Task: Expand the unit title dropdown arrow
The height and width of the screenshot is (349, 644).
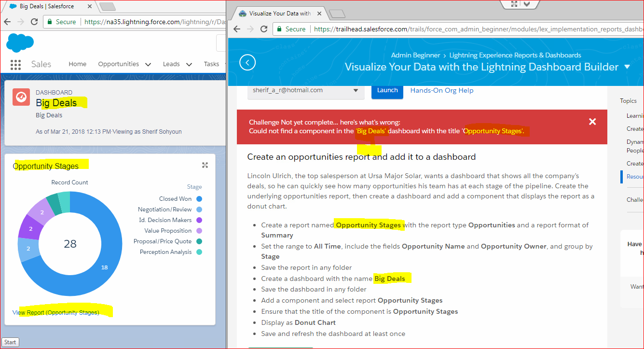Action: (x=627, y=67)
